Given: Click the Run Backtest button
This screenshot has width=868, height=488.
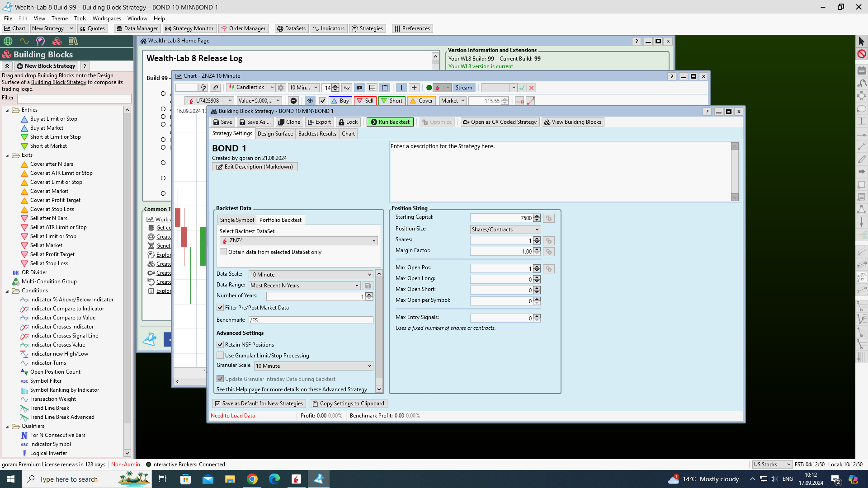Looking at the screenshot, I should pyautogui.click(x=390, y=122).
